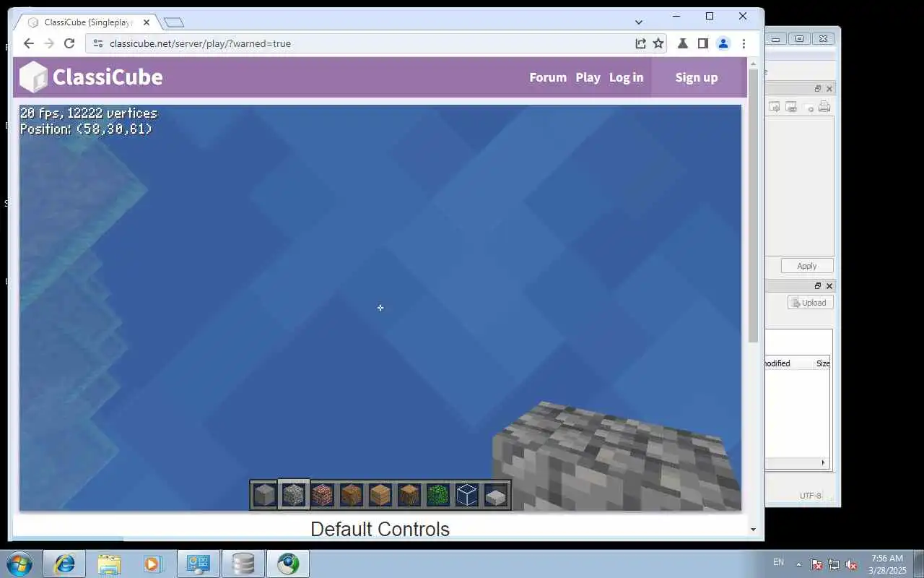Click page vertical scrollbar up arrow
Screen dimensions: 924x578
753,64
